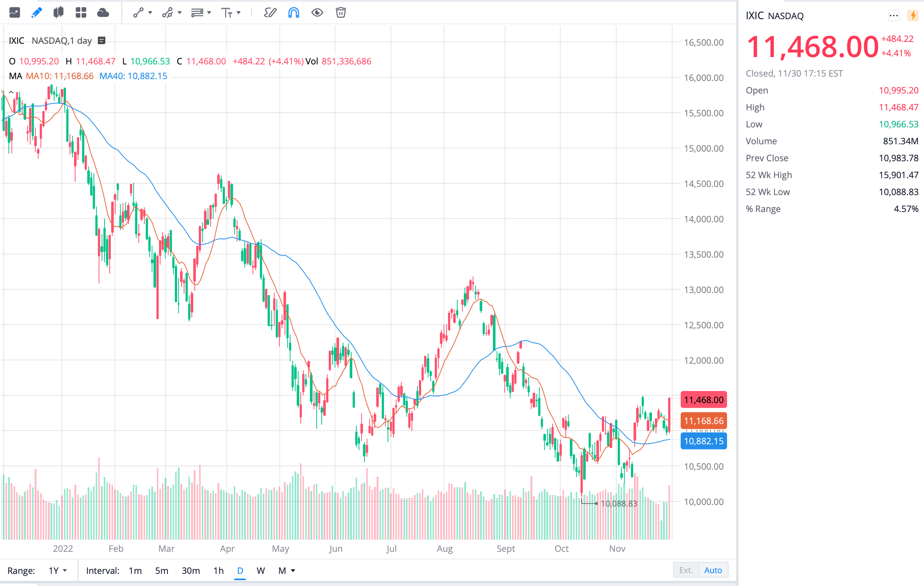The height and width of the screenshot is (586, 924).
Task: Click the legend note icon after NASDAQ,1 day
Action: coord(102,41)
